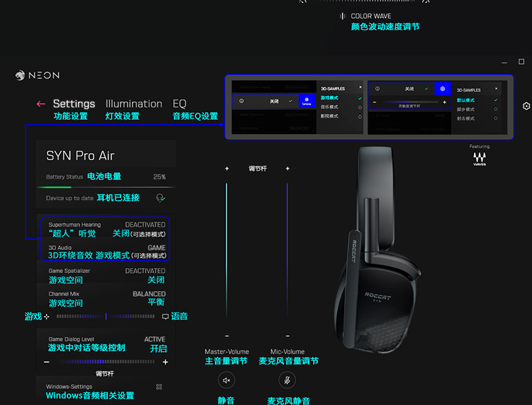
Task: Click the blue samples icon in right inset
Action: [x=442, y=88]
